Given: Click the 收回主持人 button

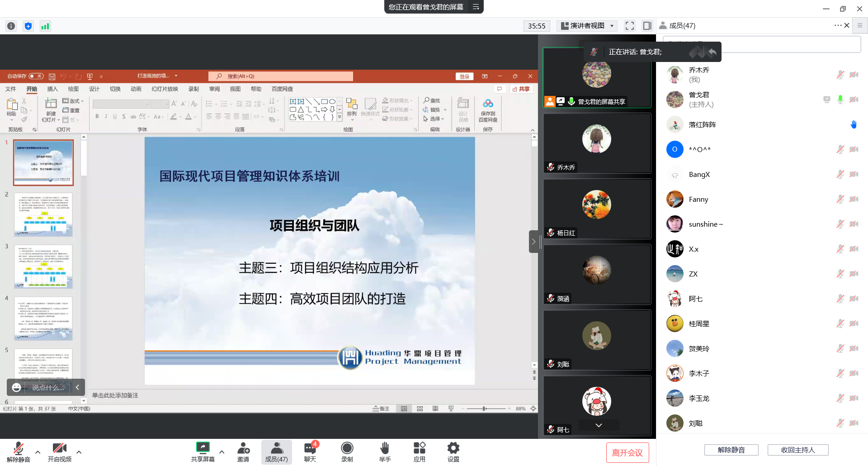Looking at the screenshot, I should point(798,450).
